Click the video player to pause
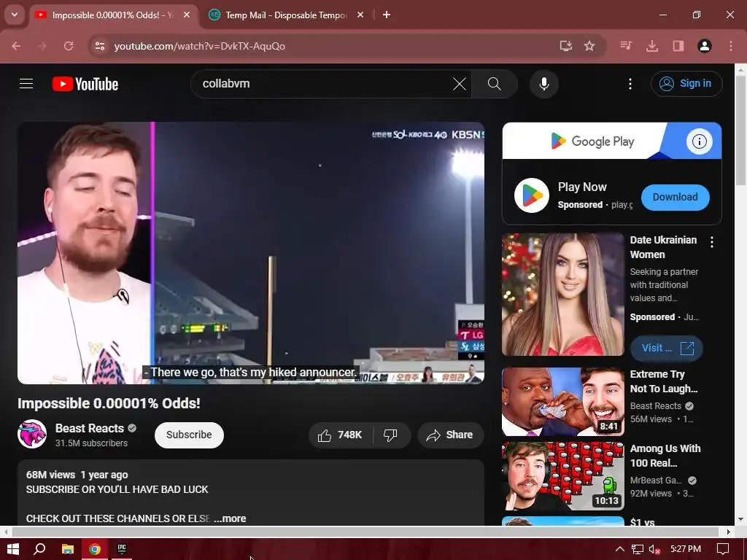The width and height of the screenshot is (747, 560). click(251, 253)
